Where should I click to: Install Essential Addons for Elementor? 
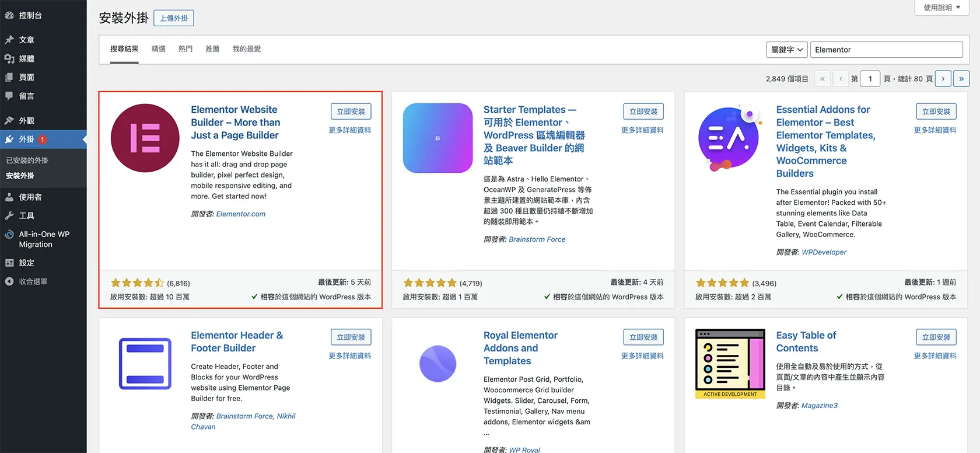(x=936, y=111)
